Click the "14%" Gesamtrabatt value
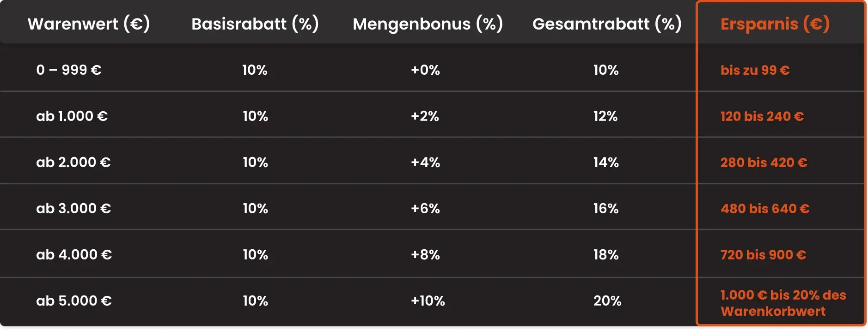868x331 pixels. pos(606,162)
